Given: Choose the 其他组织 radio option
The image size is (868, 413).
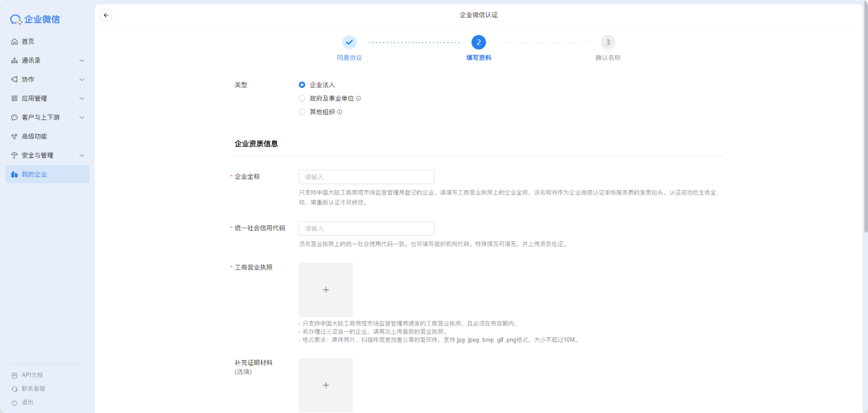Looking at the screenshot, I should pos(302,112).
